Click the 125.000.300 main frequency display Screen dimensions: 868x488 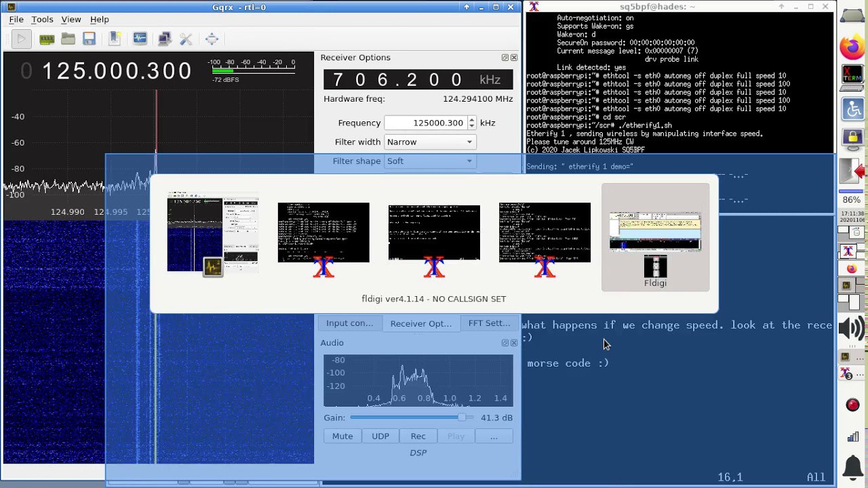coord(108,71)
